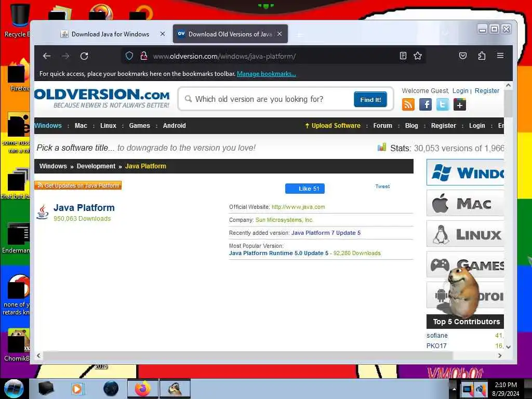The image size is (532, 399).
Task: Open the Games menu item
Action: click(x=139, y=126)
